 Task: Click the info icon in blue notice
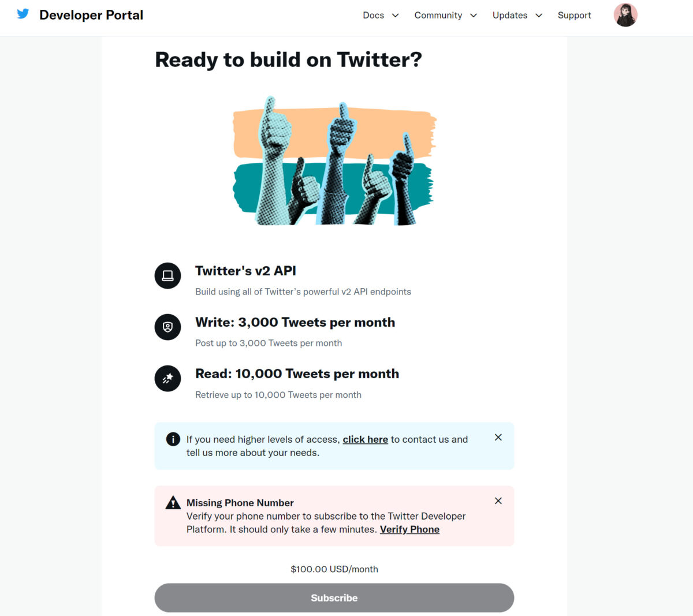[x=173, y=439]
